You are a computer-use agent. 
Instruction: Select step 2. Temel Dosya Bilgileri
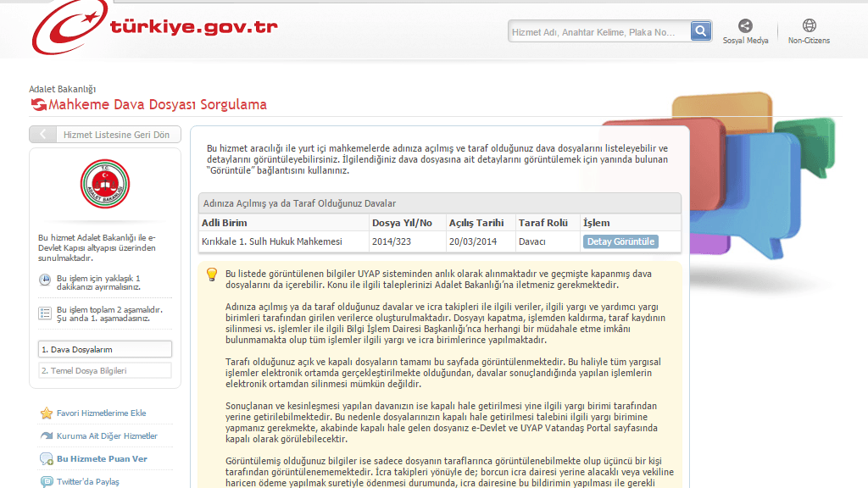104,371
